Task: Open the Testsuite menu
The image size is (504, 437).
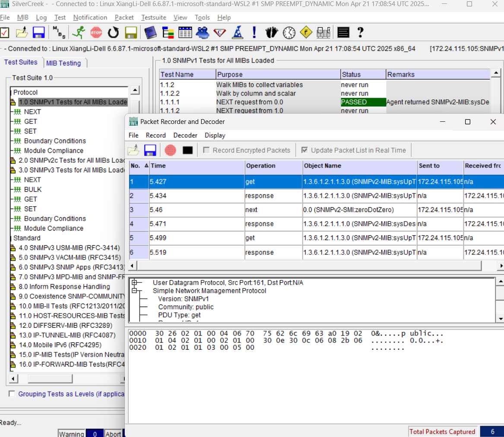Action: [x=153, y=18]
